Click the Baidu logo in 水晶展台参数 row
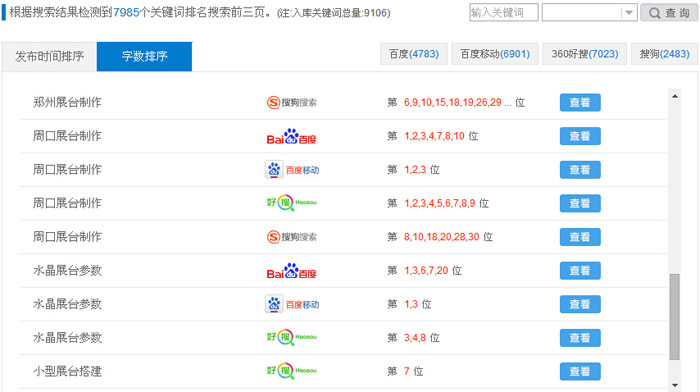This screenshot has width=700, height=392. (292, 271)
